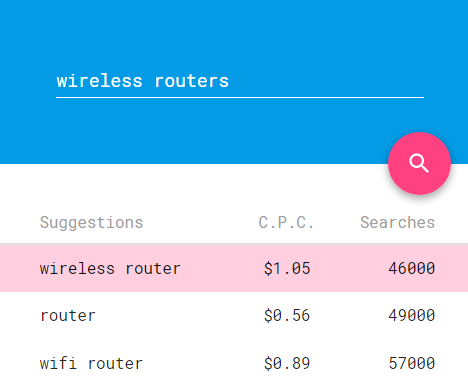Place cursor on word 'routers' in search box
This screenshot has width=468, height=380.
192,81
